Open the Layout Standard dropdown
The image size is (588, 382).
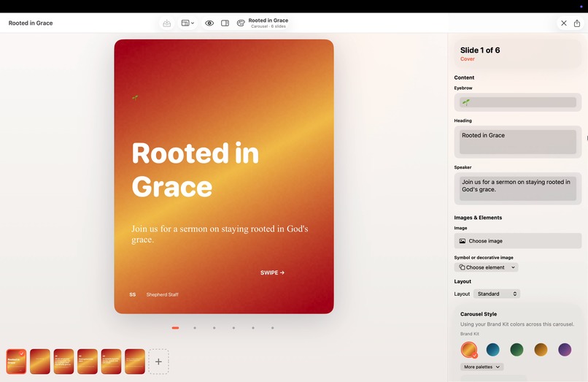point(497,294)
